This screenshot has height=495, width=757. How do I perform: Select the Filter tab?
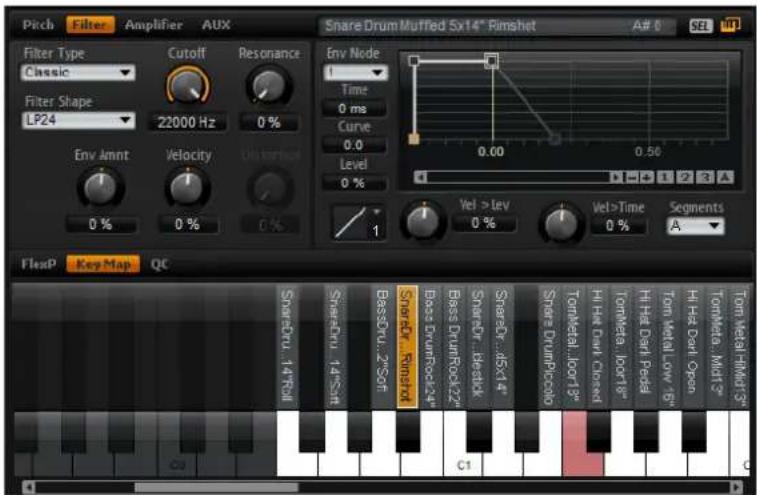[90, 25]
